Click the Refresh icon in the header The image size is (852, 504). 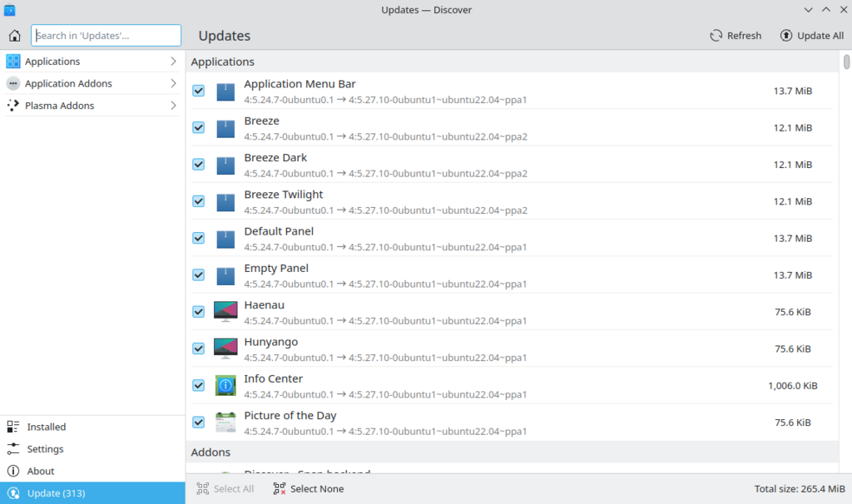click(716, 36)
